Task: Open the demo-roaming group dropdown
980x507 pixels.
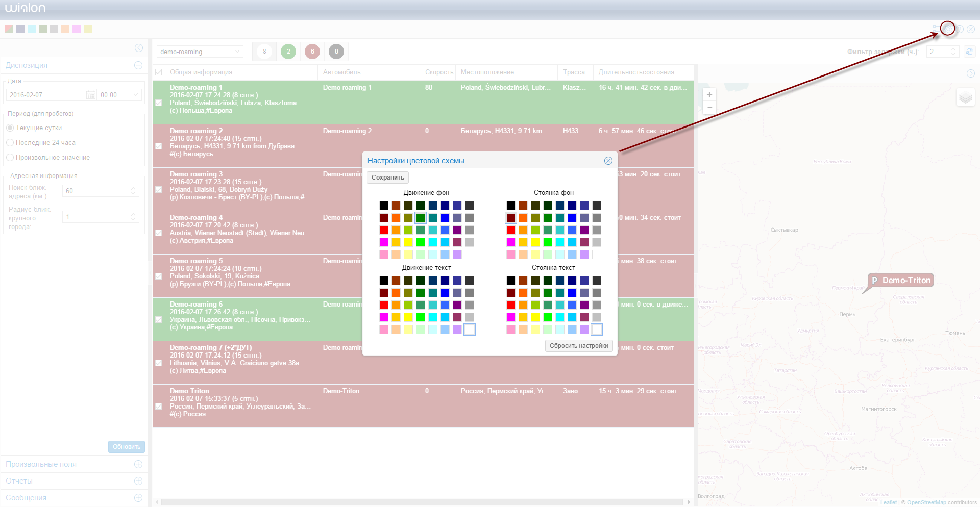Action: coord(200,52)
